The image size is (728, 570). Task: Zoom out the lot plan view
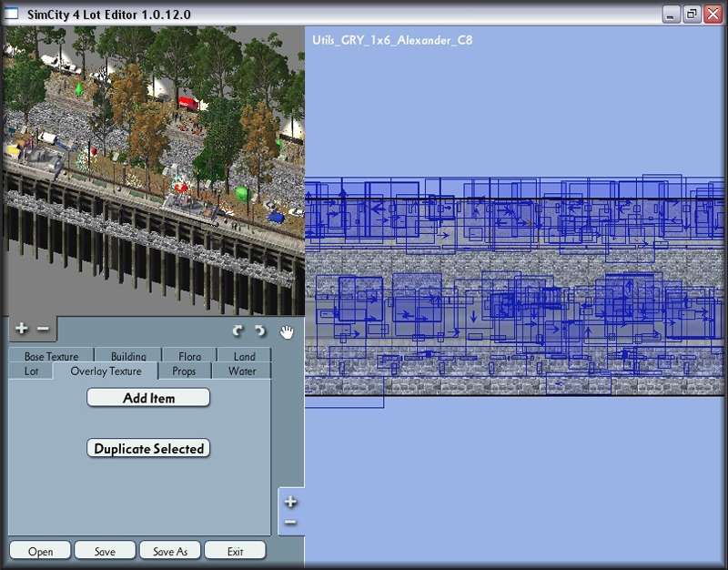pyautogui.click(x=290, y=523)
